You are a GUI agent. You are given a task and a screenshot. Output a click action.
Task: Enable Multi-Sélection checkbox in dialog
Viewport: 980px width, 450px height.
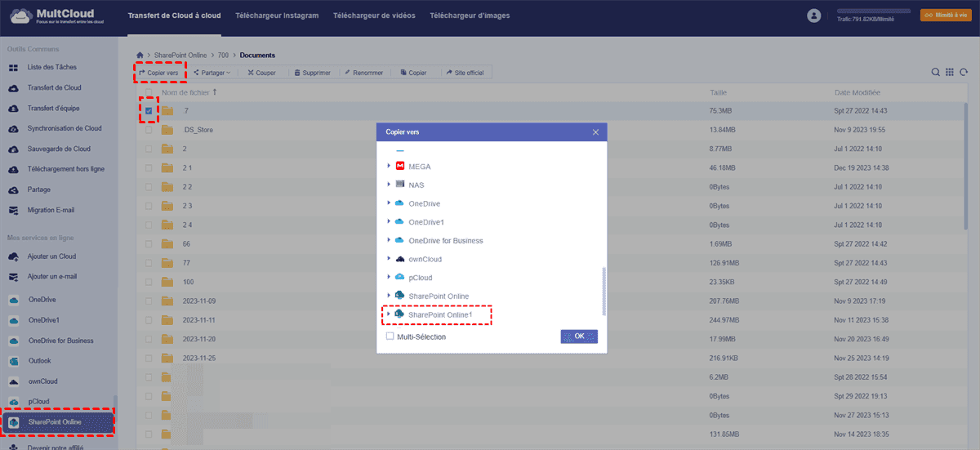point(390,336)
